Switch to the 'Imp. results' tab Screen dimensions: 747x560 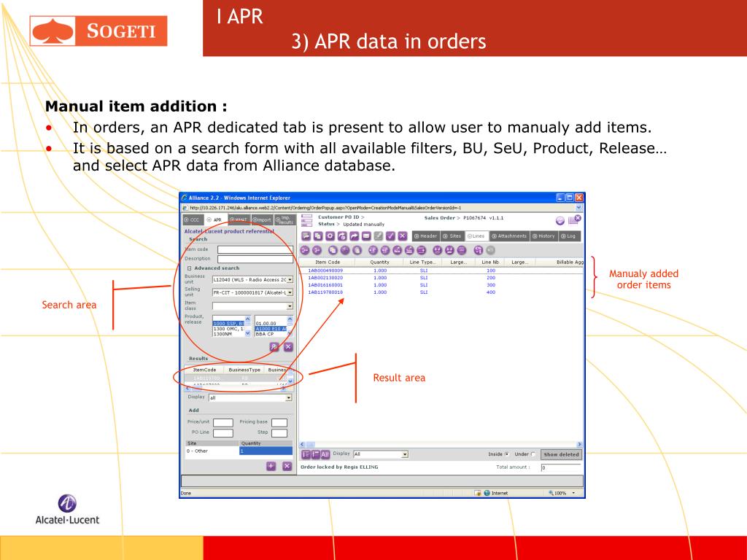coord(285,219)
